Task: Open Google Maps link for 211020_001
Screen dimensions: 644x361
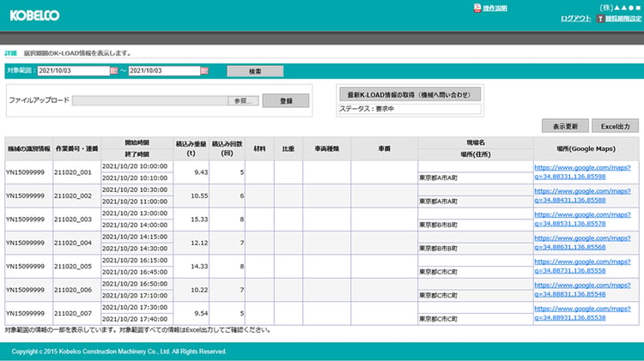Action: (582, 171)
